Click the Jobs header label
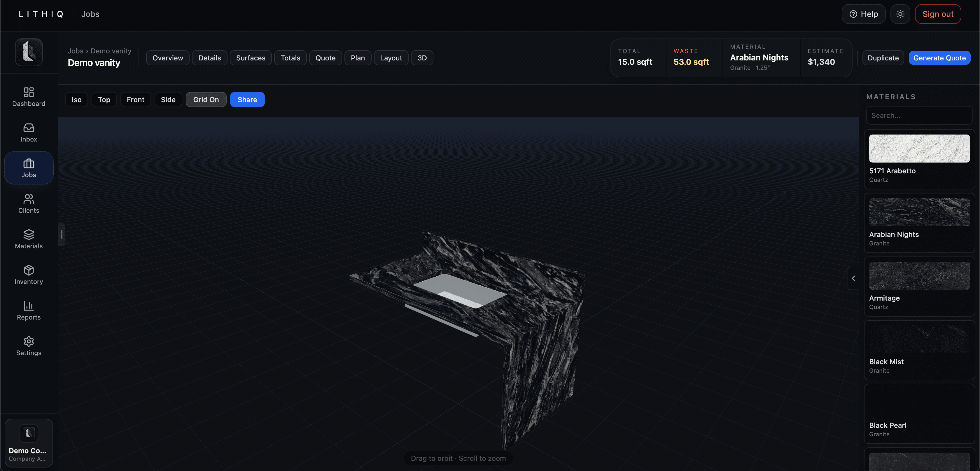980x471 pixels. pos(90,14)
